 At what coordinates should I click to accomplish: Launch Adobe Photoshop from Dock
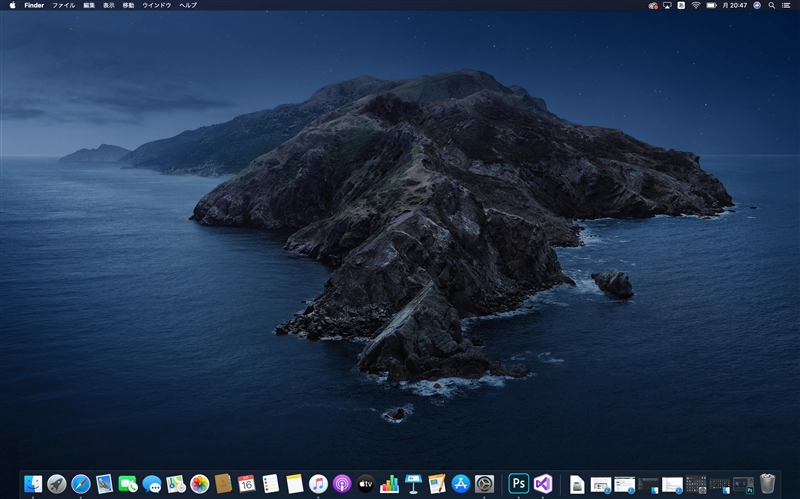[519, 483]
